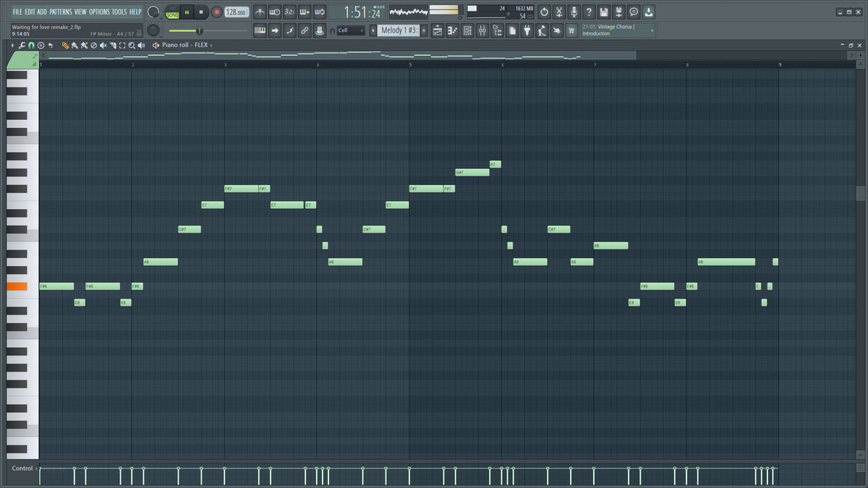Open the OPTIONS menu

click(99, 12)
